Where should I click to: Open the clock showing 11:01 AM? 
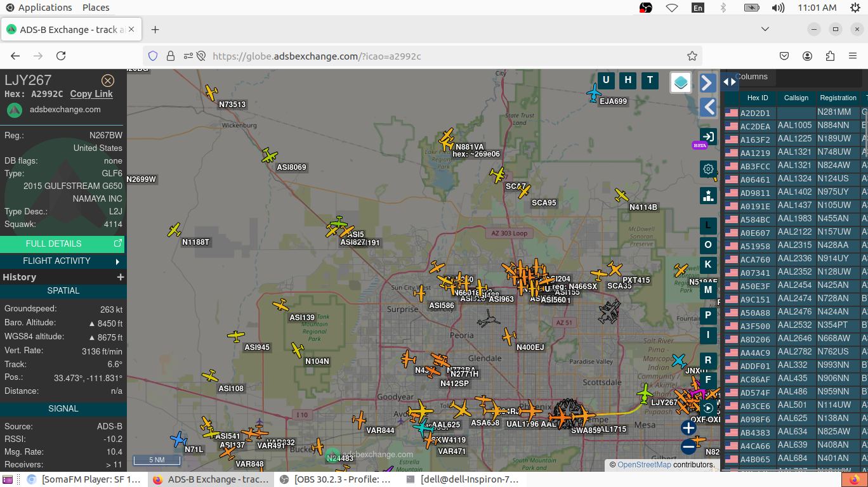click(x=817, y=8)
